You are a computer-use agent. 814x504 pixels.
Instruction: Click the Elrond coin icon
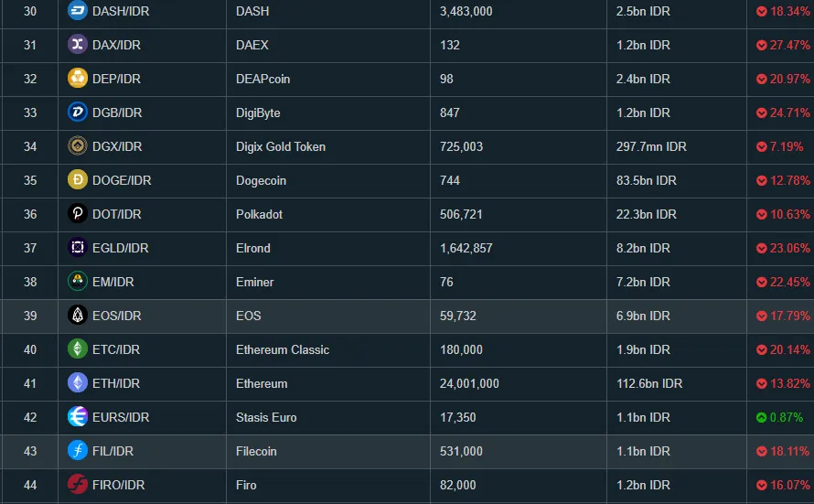(x=78, y=248)
